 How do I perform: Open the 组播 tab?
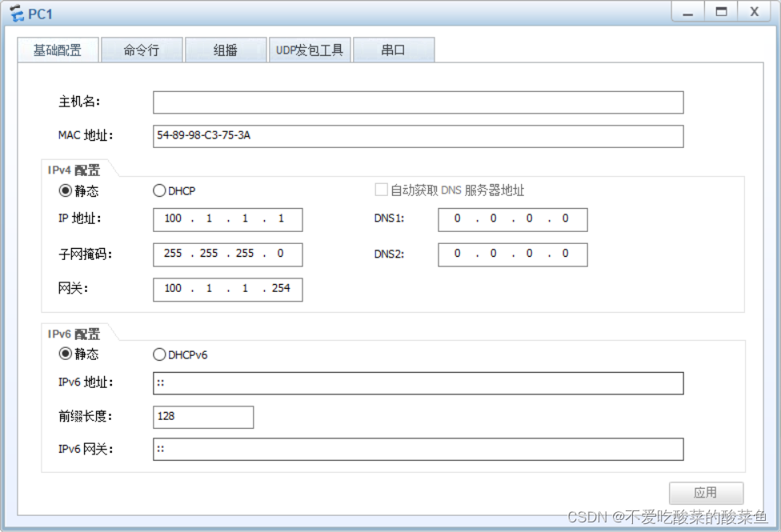tap(225, 50)
